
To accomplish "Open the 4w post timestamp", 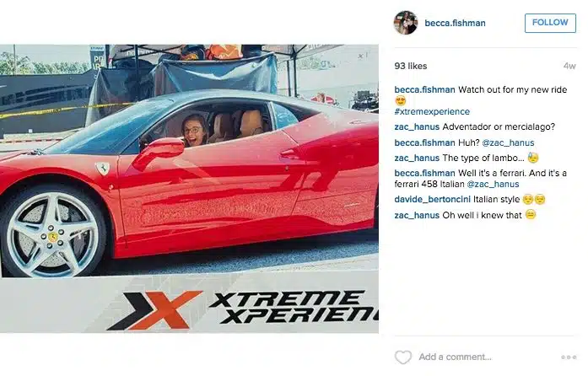I will click(x=569, y=66).
